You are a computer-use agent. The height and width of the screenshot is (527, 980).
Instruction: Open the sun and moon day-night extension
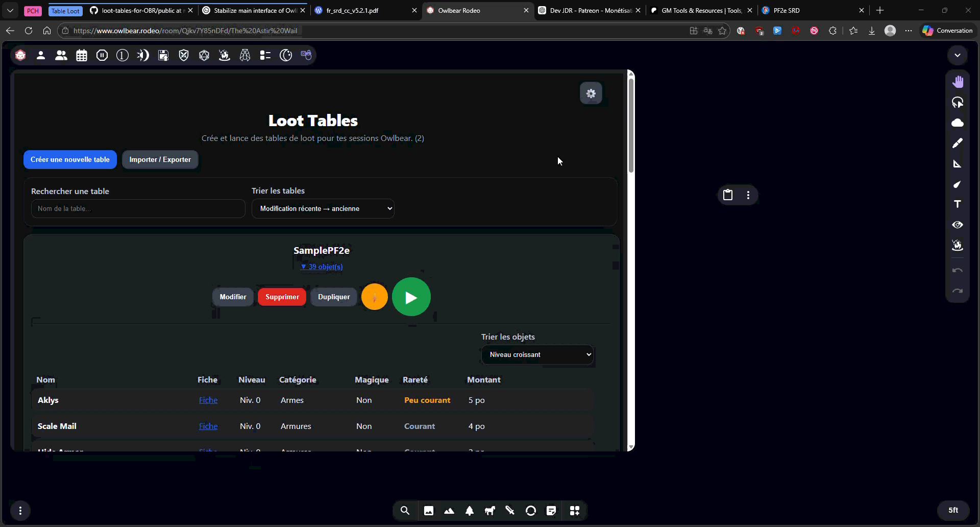click(x=143, y=55)
